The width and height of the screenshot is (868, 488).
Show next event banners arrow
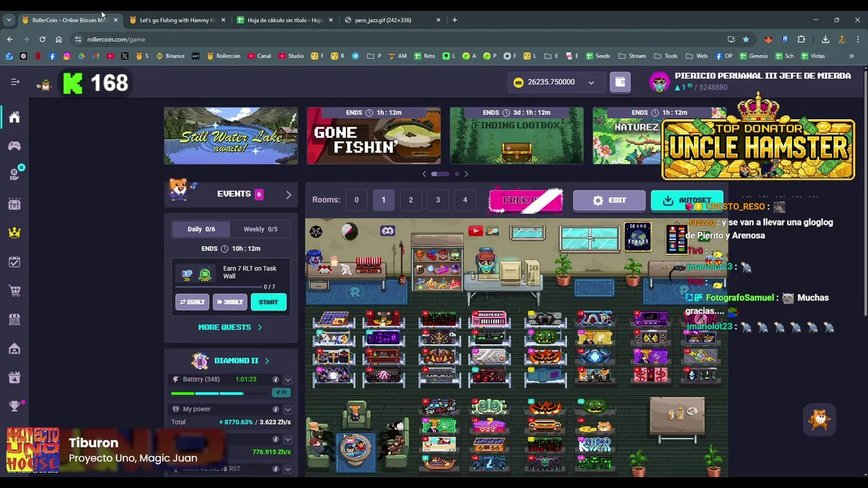466,174
